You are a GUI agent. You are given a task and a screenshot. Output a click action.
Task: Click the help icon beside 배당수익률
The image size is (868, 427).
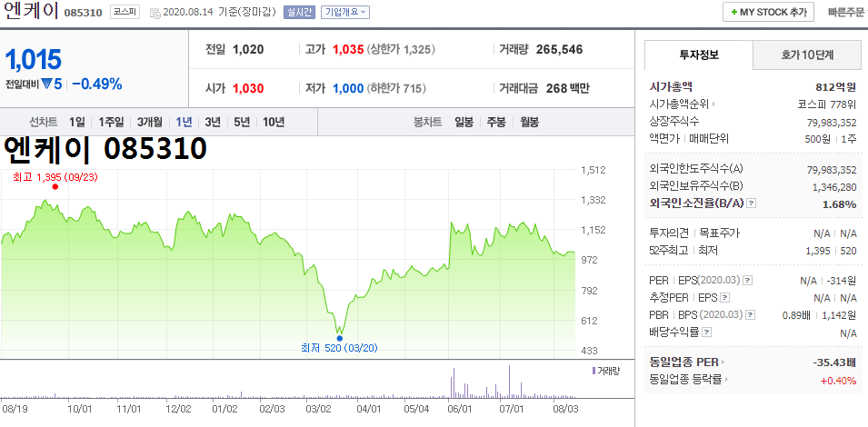click(706, 333)
